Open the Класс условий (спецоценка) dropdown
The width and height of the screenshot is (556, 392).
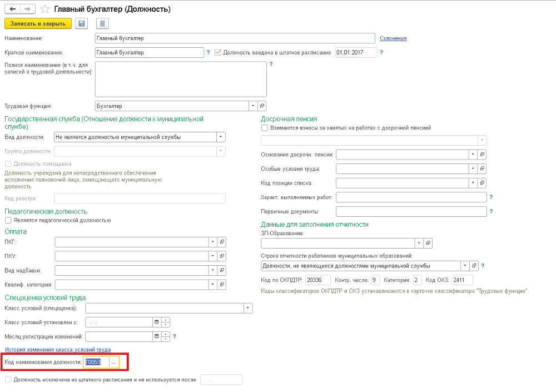click(247, 308)
